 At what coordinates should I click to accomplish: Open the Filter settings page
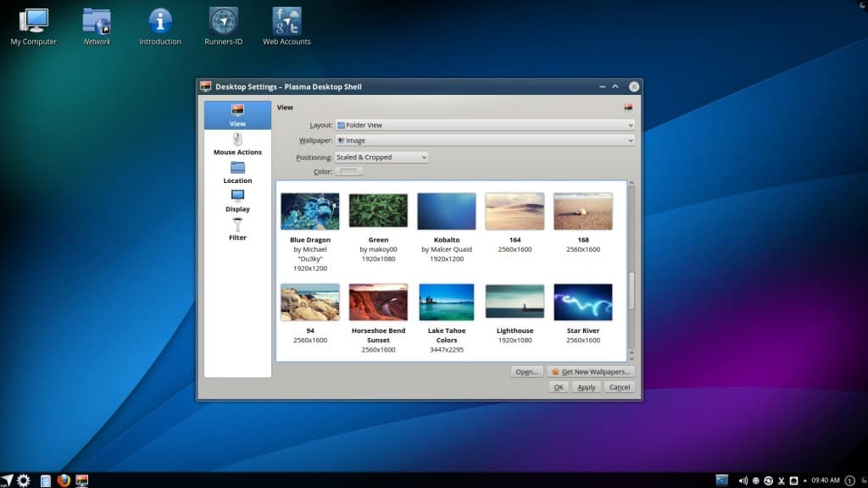237,229
